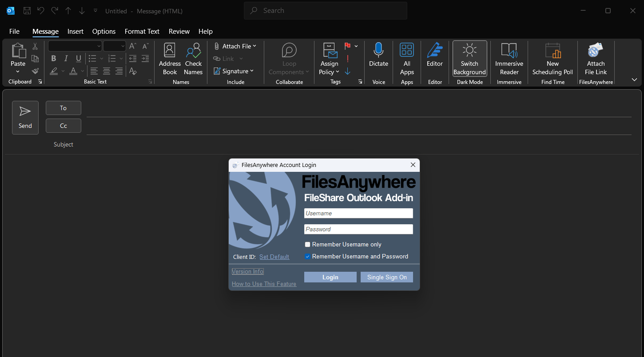Image resolution: width=644 pixels, height=357 pixels.
Task: Open the Format Text tab
Action: [142, 32]
